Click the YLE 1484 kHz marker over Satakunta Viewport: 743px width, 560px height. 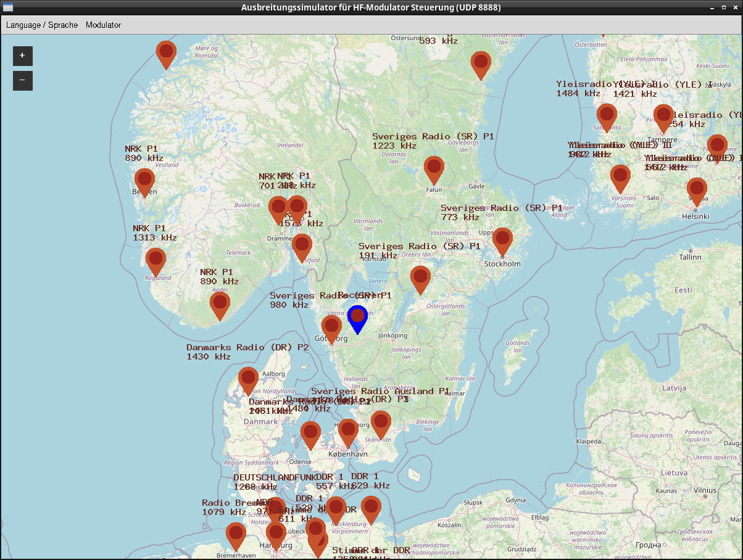pos(607,118)
